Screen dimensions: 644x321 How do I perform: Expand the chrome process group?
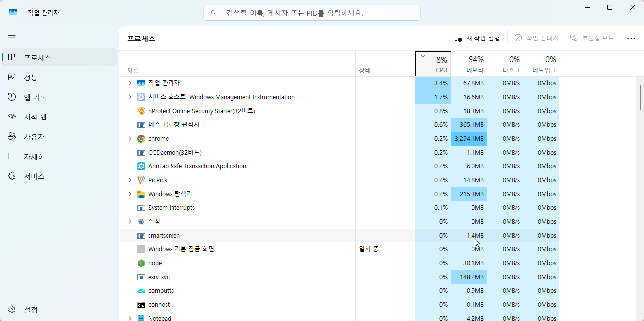129,138
